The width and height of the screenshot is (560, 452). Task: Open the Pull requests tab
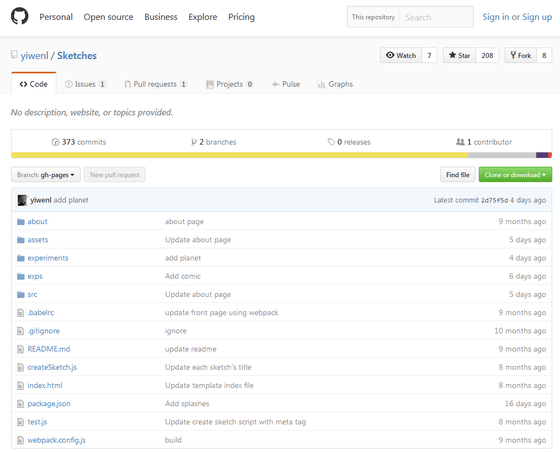(x=155, y=84)
